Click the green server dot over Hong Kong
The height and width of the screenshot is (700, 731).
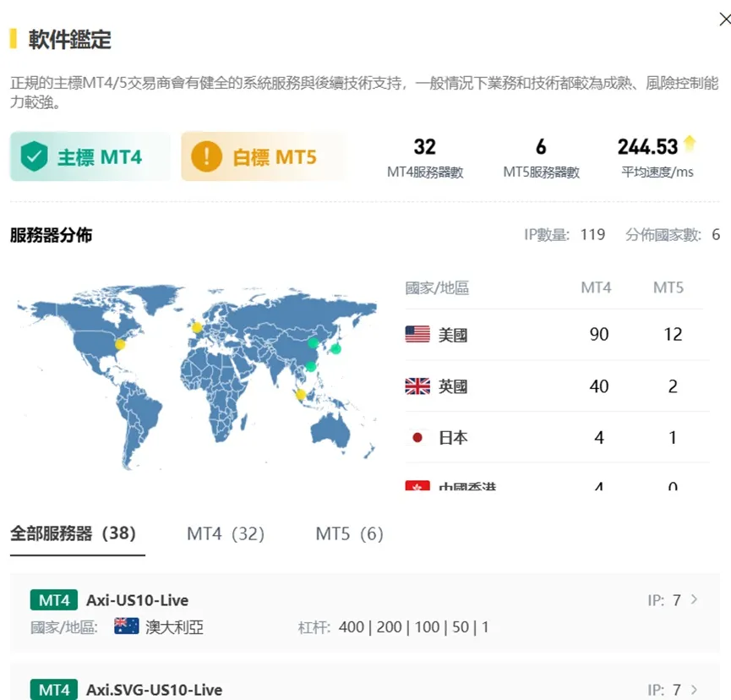(310, 367)
